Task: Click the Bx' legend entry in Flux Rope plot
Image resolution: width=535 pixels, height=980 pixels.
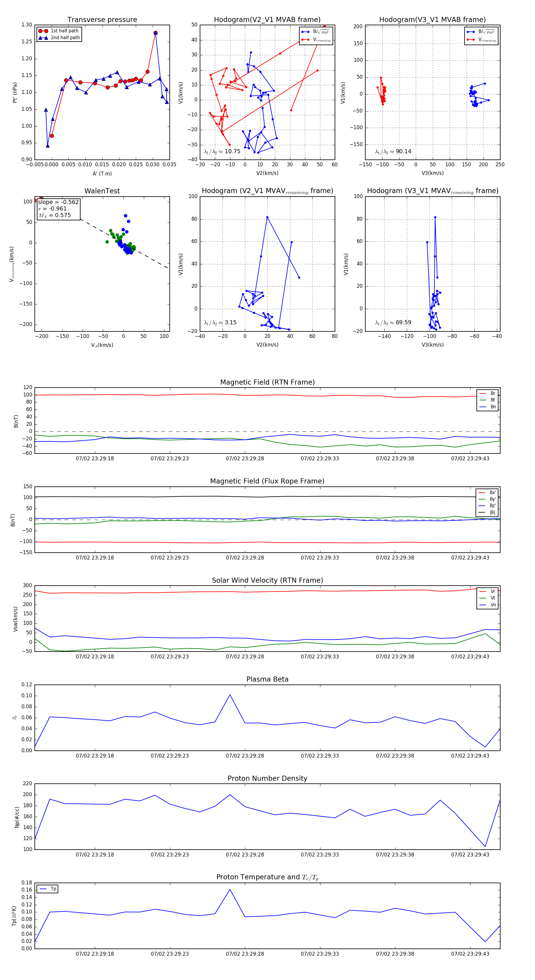Action: 487,493
